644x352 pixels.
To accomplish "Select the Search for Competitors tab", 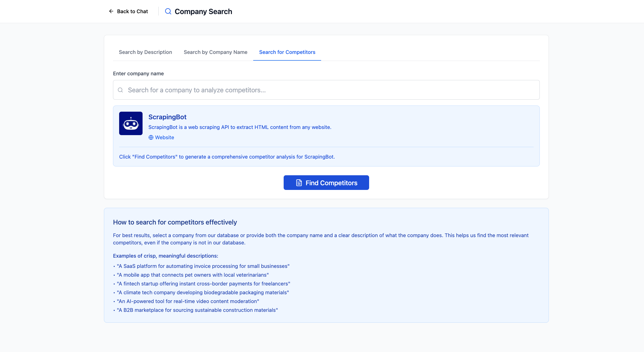I will [287, 52].
